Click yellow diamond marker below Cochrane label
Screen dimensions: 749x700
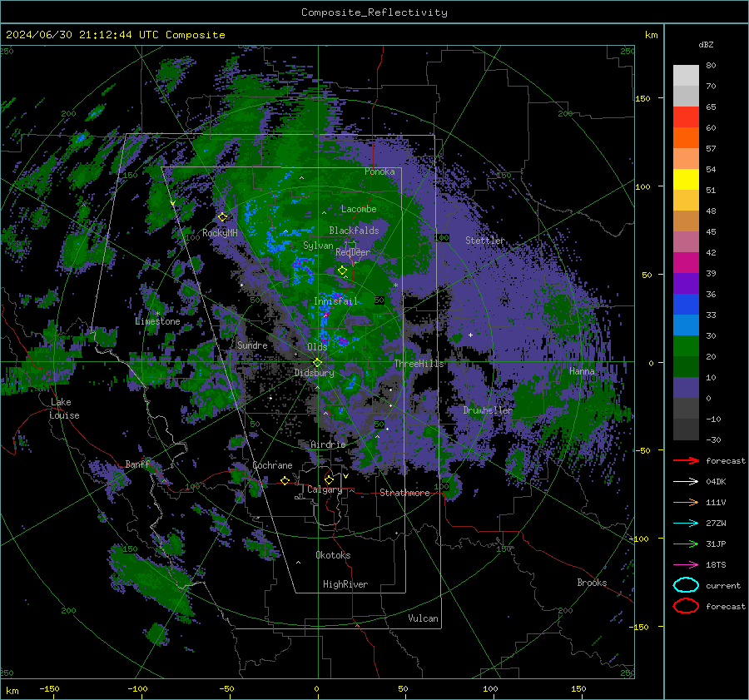pyautogui.click(x=285, y=480)
